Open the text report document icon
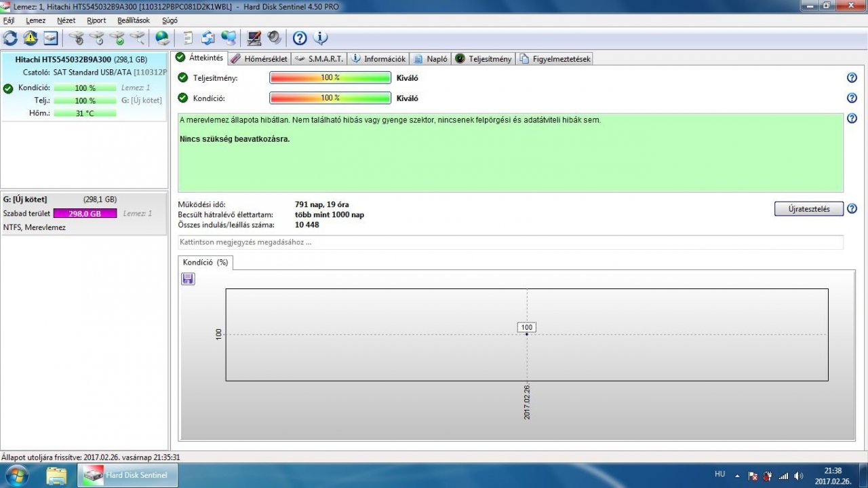Viewport: 868px width, 488px height. pyautogui.click(x=188, y=38)
